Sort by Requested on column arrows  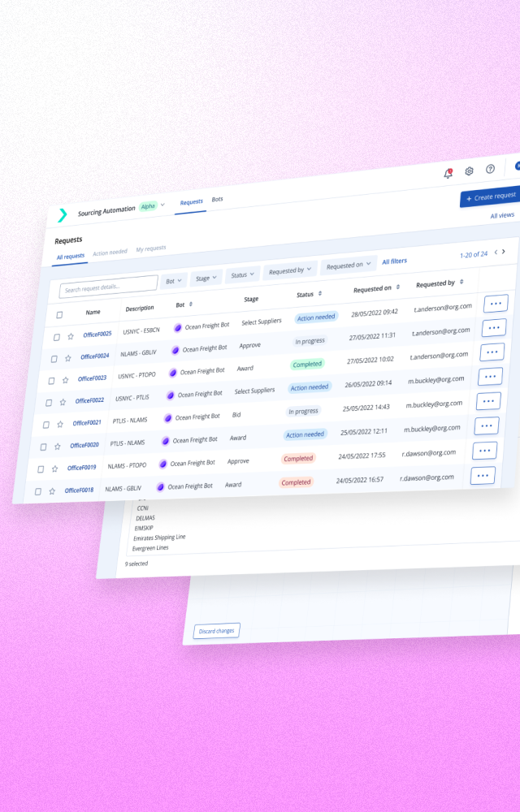pyautogui.click(x=398, y=287)
